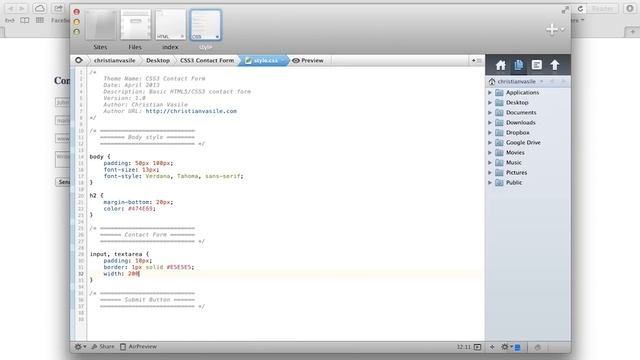Screen dimensions: 640x360
Task: Click the input, textarea selector line
Action: coord(120,254)
